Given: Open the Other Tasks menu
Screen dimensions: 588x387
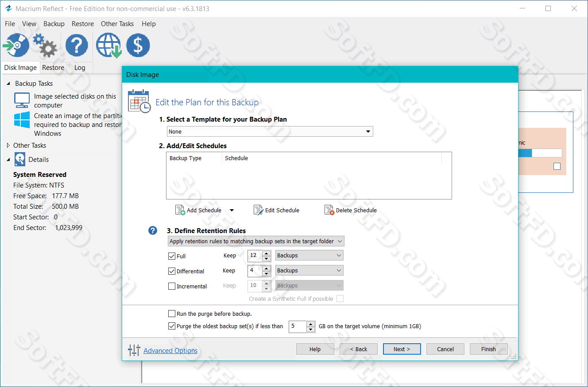Looking at the screenshot, I should tap(117, 24).
